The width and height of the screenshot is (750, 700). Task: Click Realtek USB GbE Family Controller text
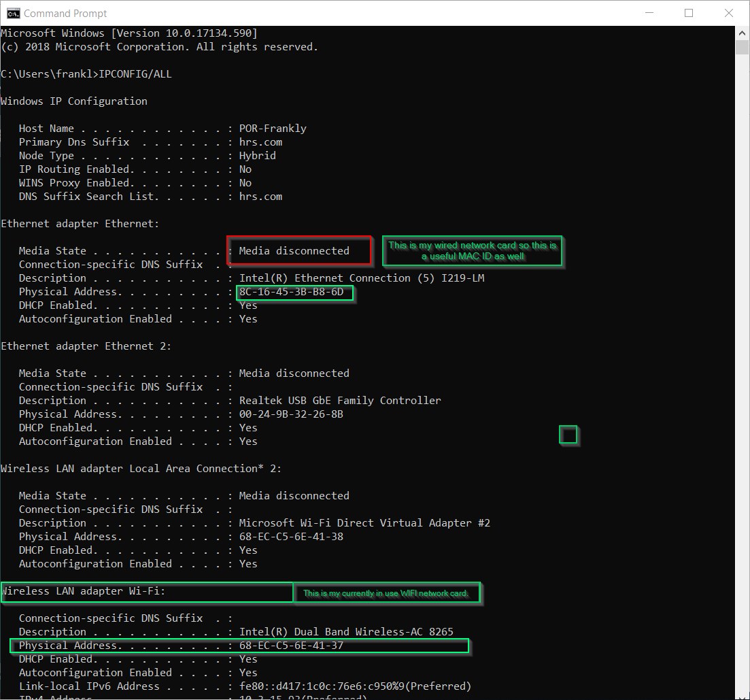click(340, 401)
